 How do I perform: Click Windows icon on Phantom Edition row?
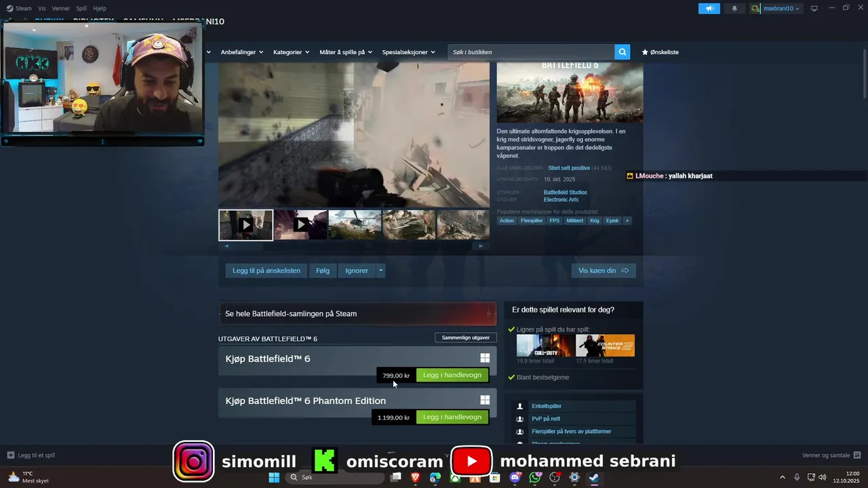pyautogui.click(x=485, y=400)
